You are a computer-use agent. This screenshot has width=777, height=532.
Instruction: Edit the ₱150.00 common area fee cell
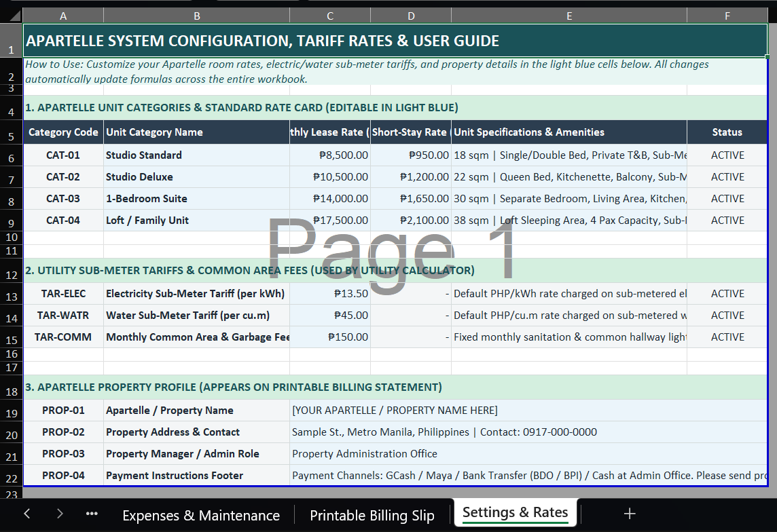pos(330,337)
